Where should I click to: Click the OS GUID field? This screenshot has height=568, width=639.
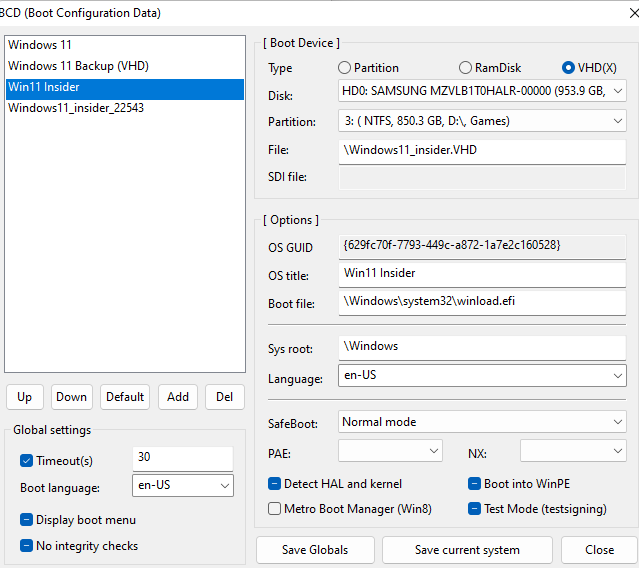(482, 247)
